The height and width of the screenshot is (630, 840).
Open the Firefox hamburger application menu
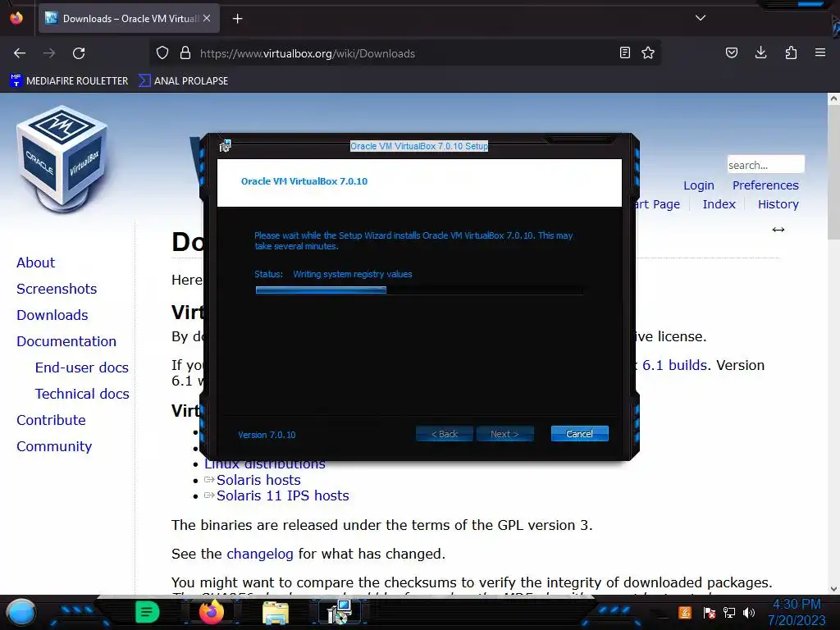[x=820, y=52]
